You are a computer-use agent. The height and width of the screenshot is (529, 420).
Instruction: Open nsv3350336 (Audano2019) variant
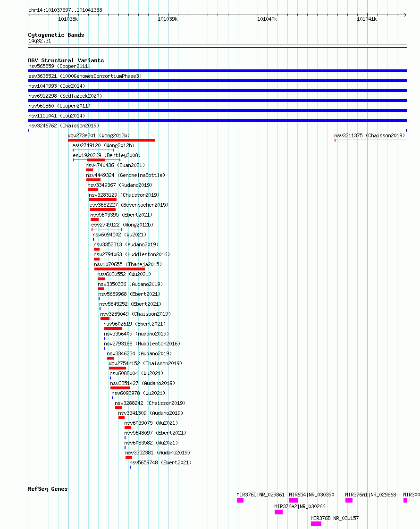pyautogui.click(x=130, y=285)
